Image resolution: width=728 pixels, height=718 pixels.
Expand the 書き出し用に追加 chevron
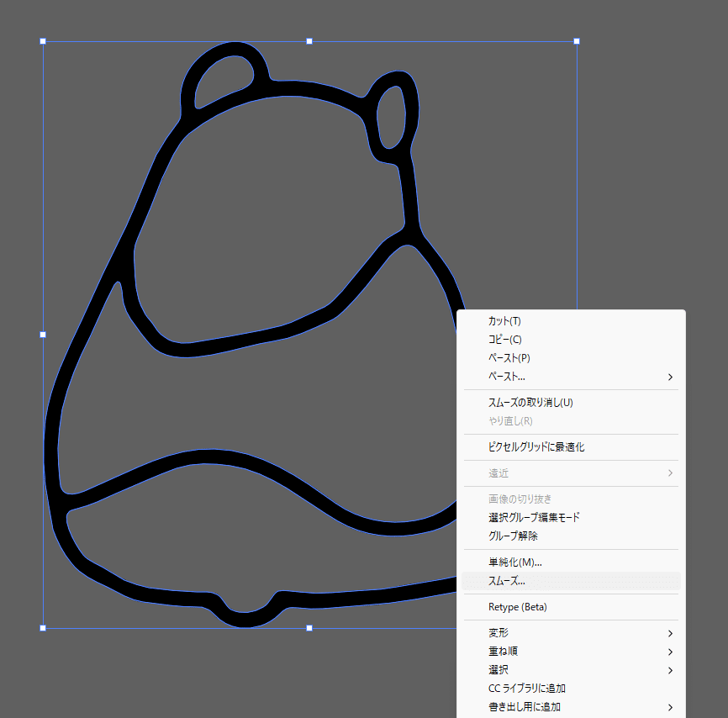(670, 708)
